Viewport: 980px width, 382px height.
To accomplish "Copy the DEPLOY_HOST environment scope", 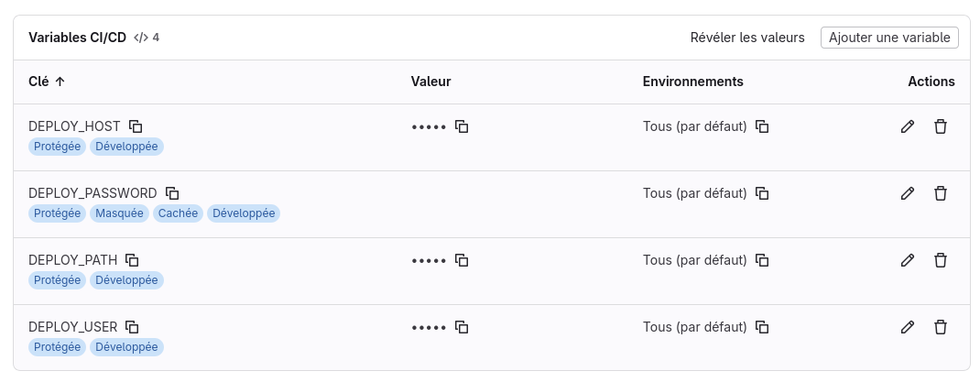I will pyautogui.click(x=762, y=126).
